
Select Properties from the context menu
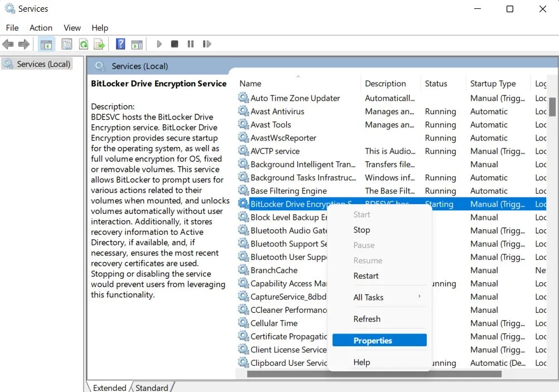click(x=373, y=340)
